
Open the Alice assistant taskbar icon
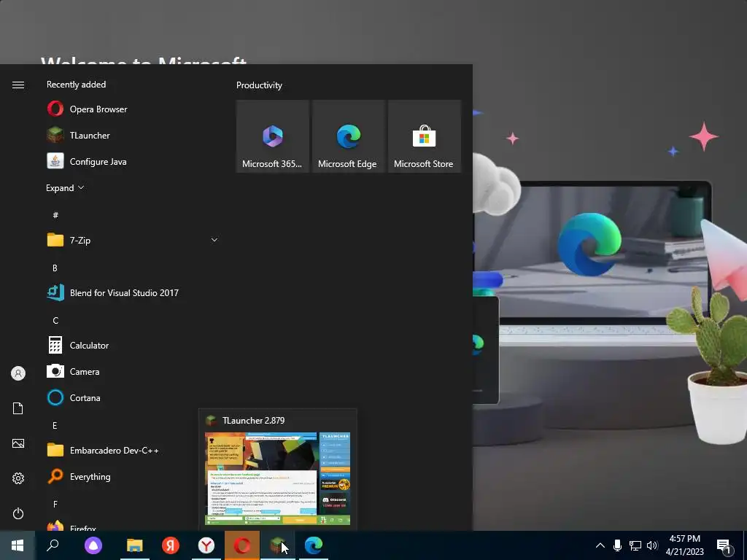(93, 545)
